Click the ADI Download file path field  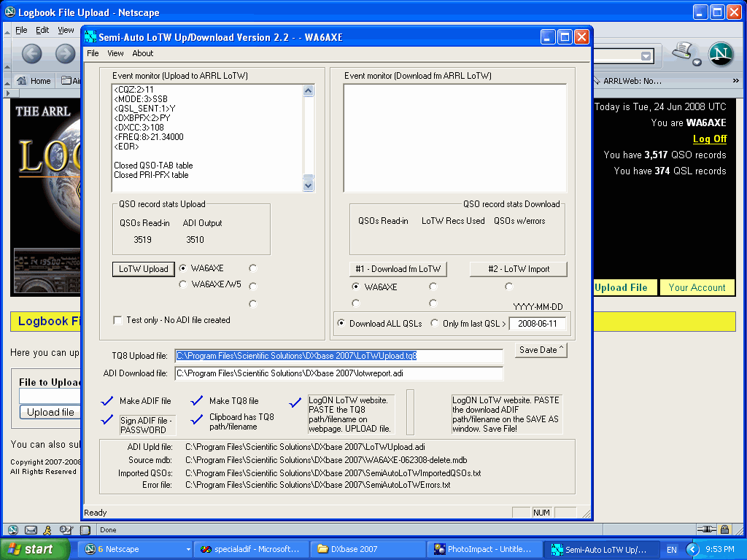pos(338,373)
